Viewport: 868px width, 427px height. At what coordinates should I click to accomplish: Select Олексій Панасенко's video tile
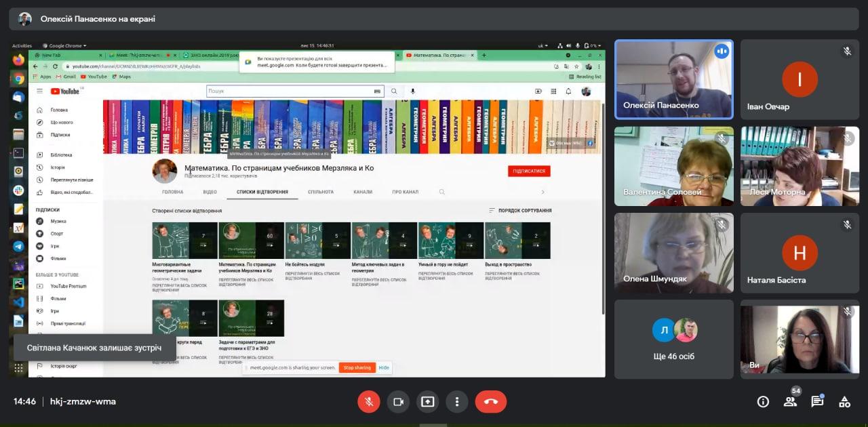[x=674, y=79]
